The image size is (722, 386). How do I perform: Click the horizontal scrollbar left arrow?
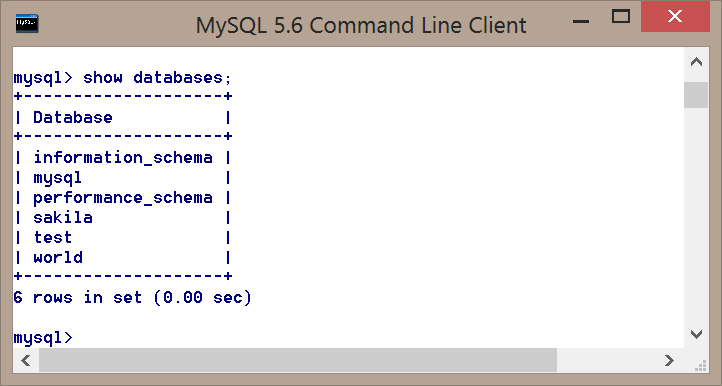click(26, 360)
